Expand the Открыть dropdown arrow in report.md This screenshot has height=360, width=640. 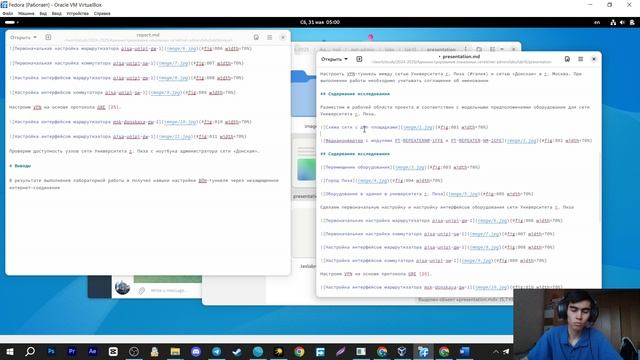[x=35, y=37]
